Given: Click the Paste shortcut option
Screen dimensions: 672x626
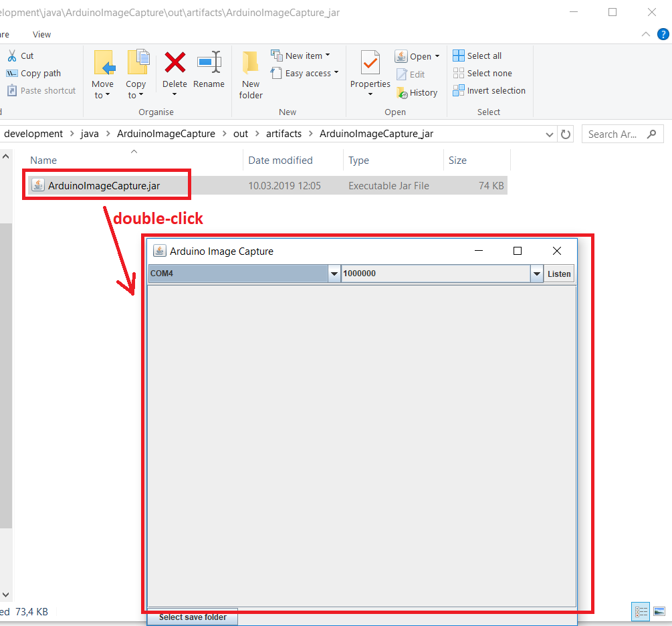Looking at the screenshot, I should pos(41,90).
